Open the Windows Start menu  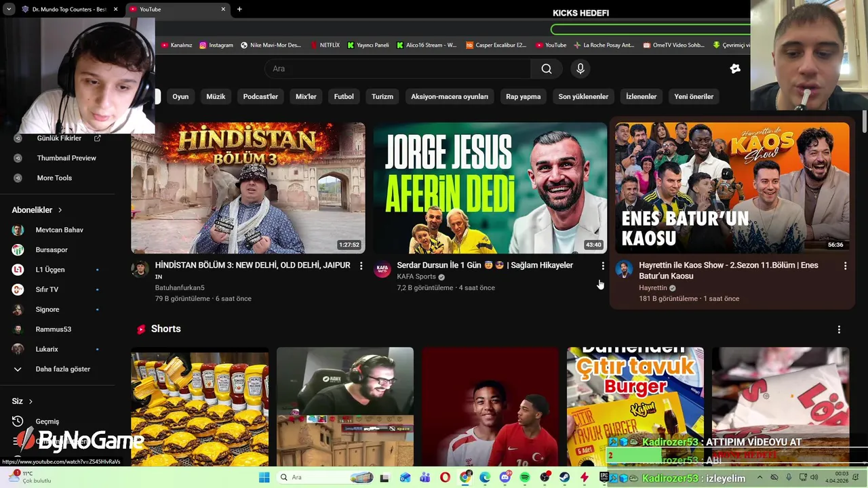(264, 477)
